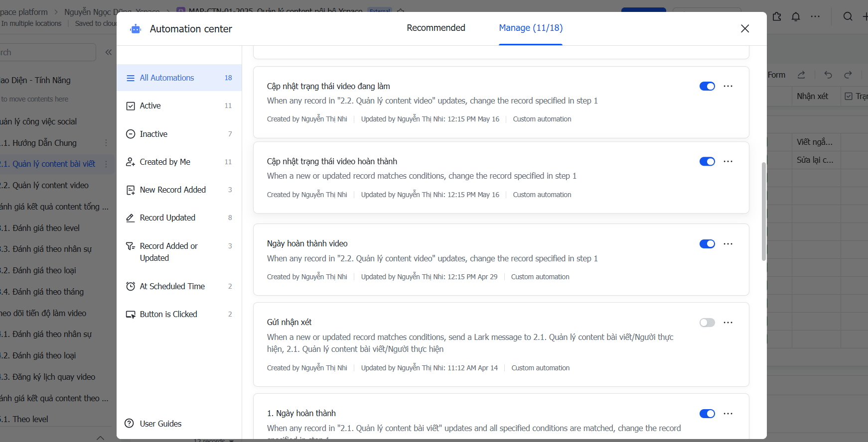This screenshot has width=868, height=442.
Task: Click the Record Added or Updated icon
Action: coord(131,246)
